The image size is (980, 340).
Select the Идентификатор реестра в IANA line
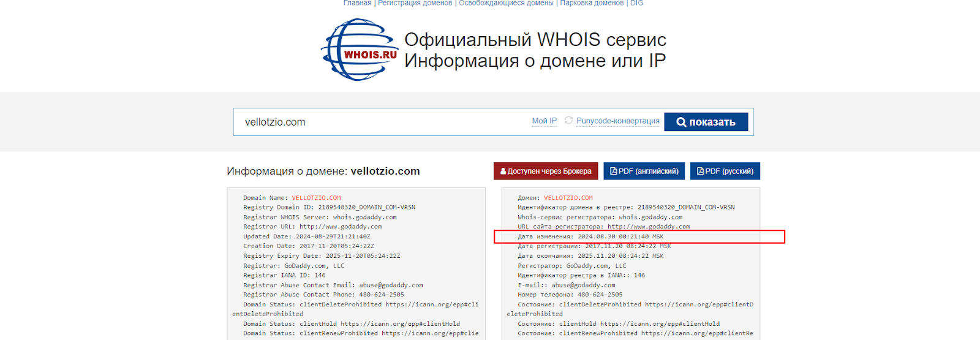(581, 275)
